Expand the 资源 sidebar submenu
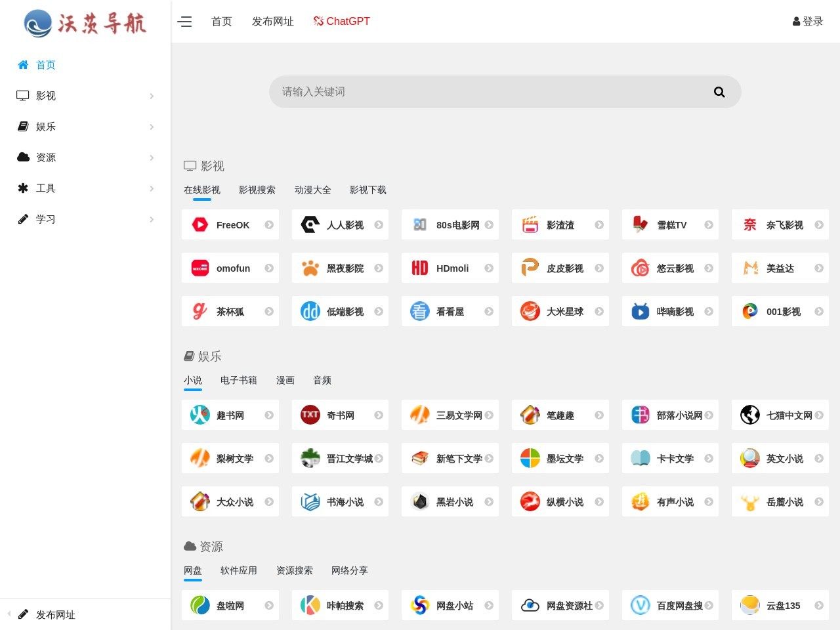 [x=85, y=157]
